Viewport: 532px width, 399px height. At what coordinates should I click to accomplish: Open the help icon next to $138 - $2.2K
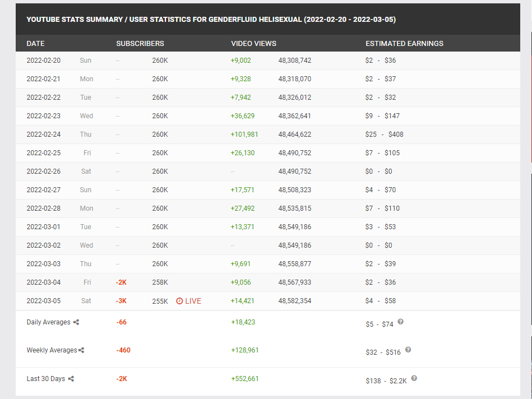click(414, 378)
